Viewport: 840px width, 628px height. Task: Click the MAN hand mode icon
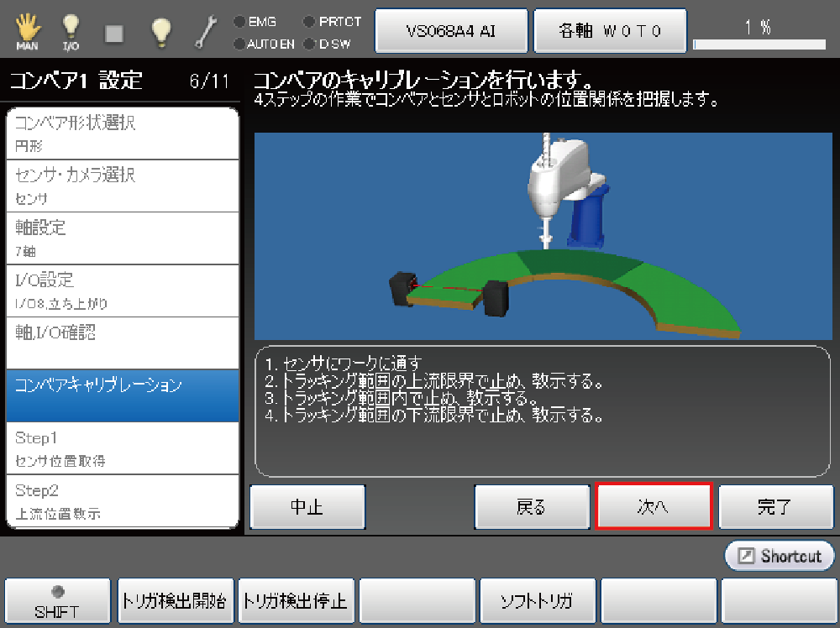[x=28, y=31]
